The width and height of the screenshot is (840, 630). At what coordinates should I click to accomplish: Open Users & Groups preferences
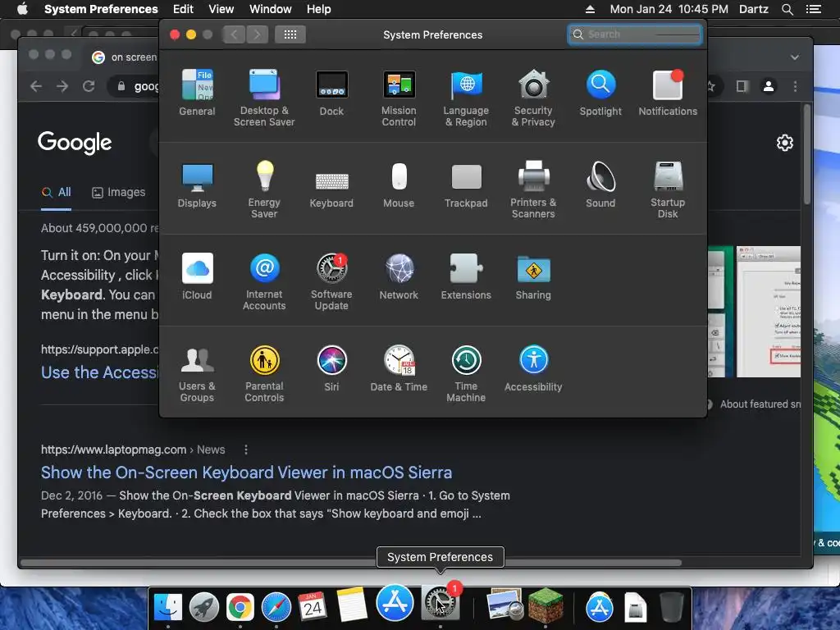(x=197, y=374)
